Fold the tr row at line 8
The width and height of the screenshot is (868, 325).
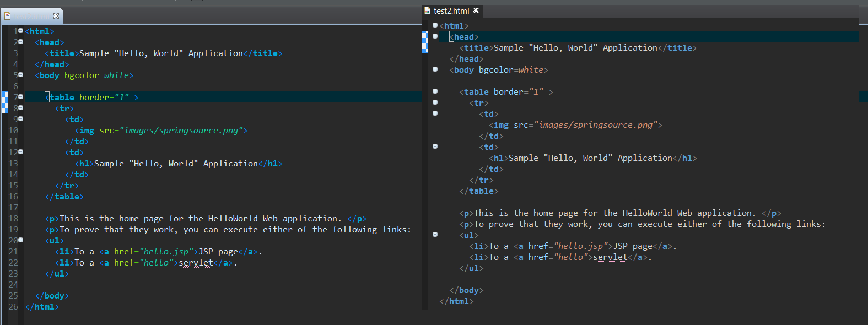[x=21, y=108]
